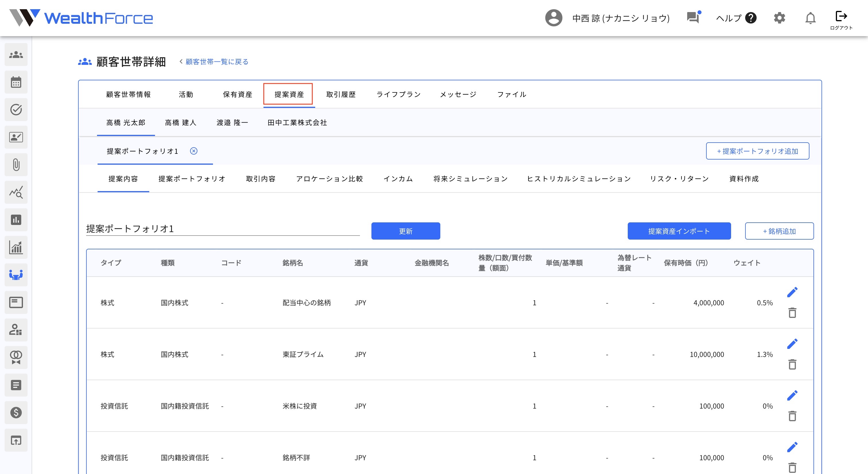Open the dollar coin sidebar icon

click(16, 412)
